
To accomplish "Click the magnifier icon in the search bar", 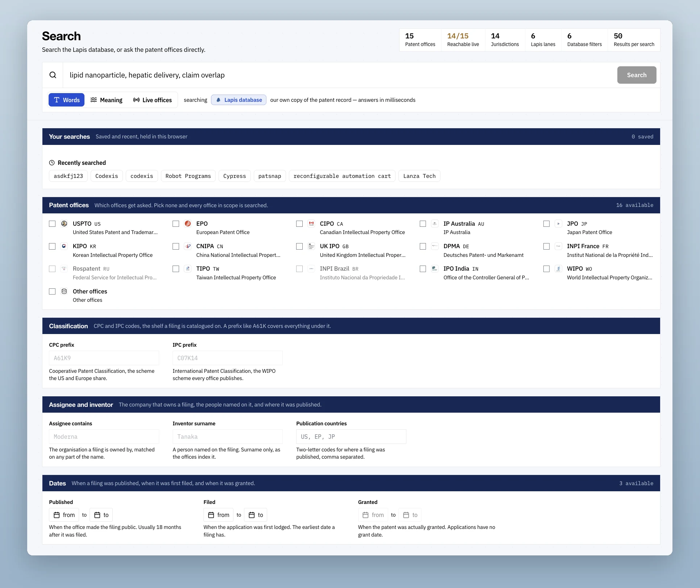I will coord(53,75).
